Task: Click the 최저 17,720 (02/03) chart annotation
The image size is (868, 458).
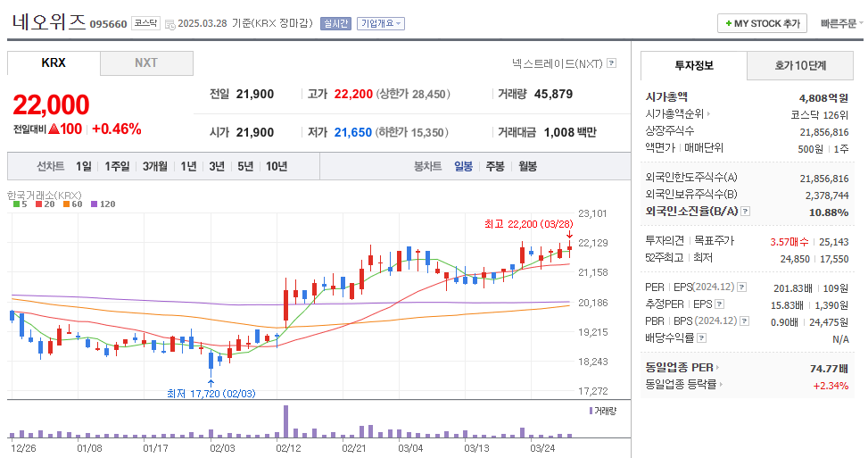Action: (211, 393)
